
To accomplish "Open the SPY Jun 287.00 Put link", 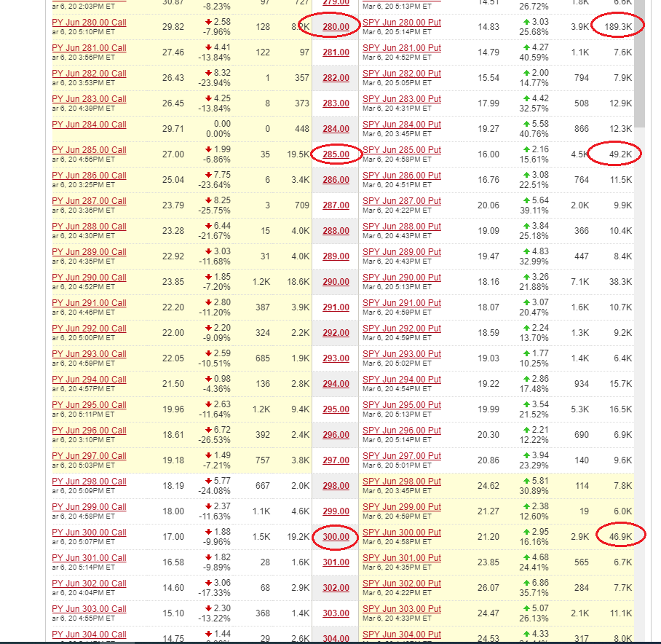I will tap(402, 201).
